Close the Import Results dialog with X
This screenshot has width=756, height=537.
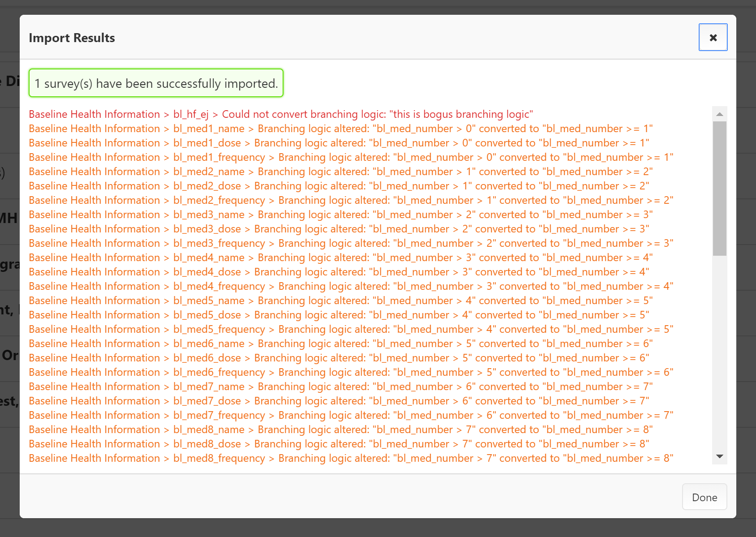point(713,38)
